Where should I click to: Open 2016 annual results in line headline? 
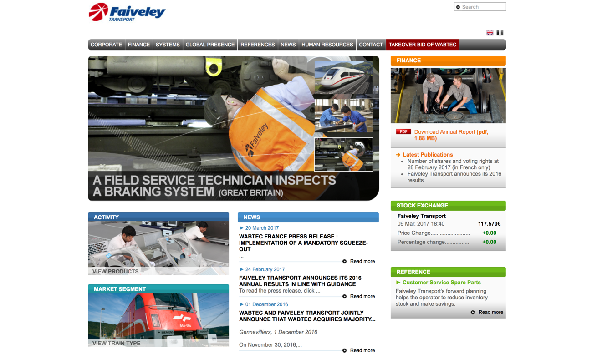[x=300, y=281]
